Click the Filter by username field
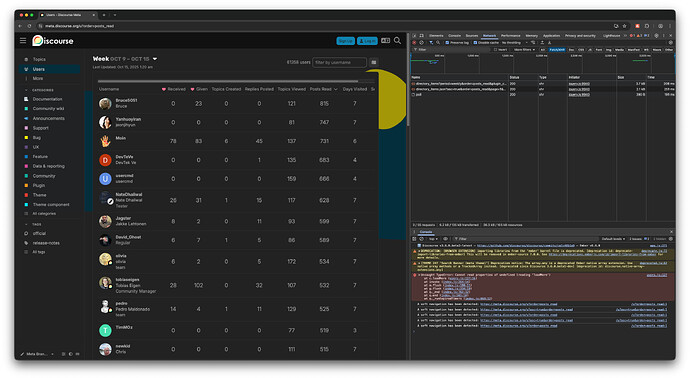This screenshot has height=378, width=690. [339, 62]
